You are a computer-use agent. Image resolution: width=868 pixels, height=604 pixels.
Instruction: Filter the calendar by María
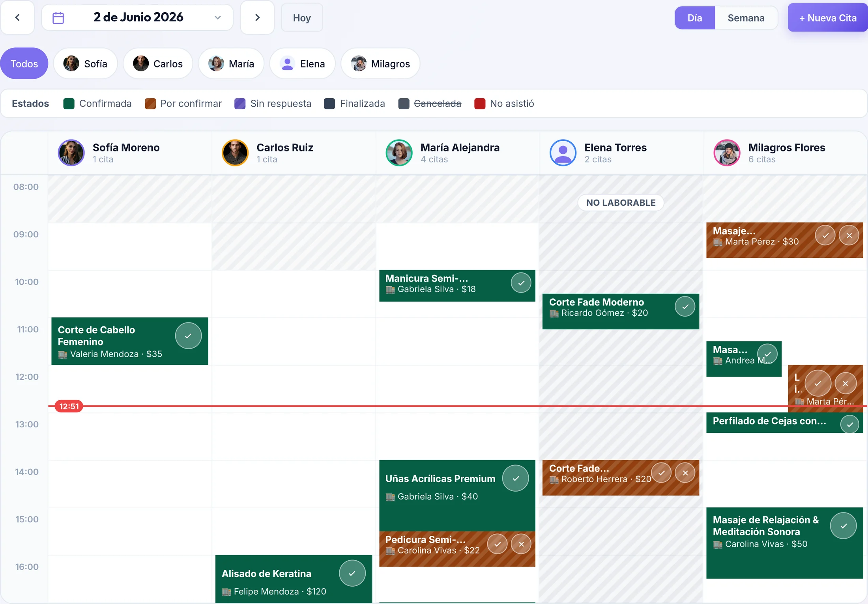pyautogui.click(x=231, y=63)
